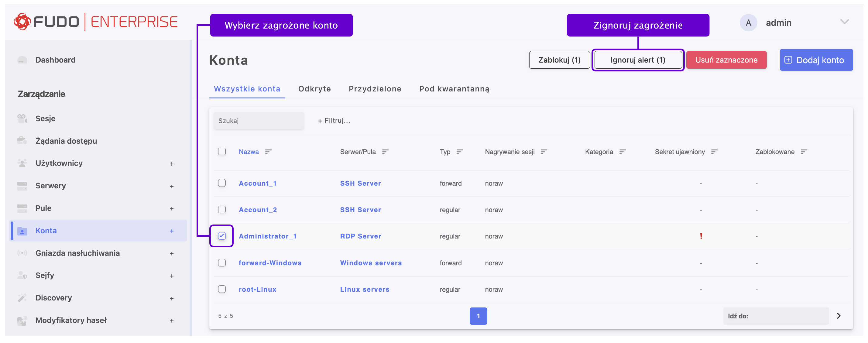Click the Idź do page field
The image size is (868, 343).
click(776, 316)
